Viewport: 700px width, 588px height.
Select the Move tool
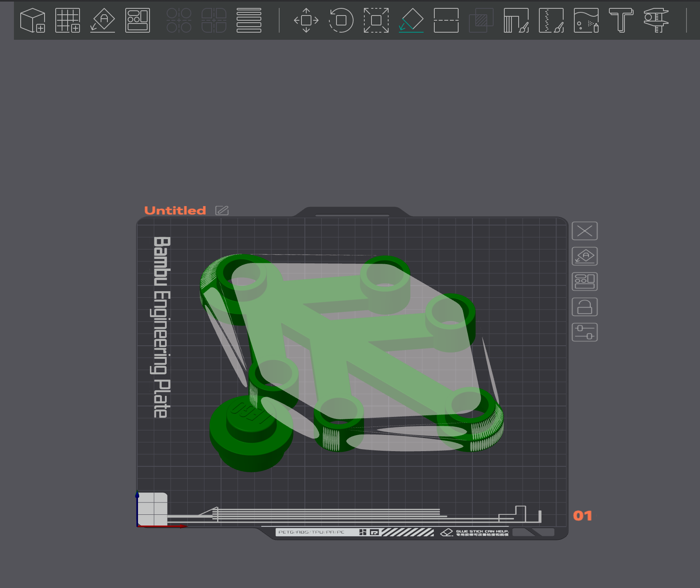coord(306,20)
